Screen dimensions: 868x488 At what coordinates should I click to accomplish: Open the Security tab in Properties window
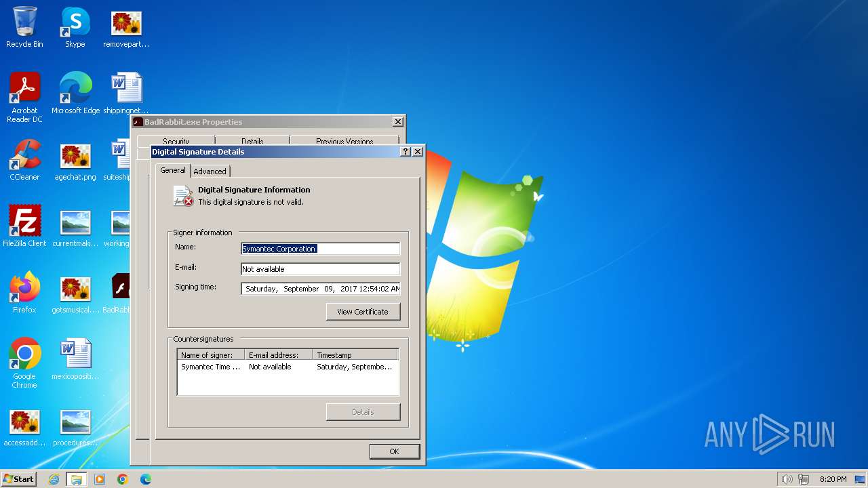[x=176, y=141]
